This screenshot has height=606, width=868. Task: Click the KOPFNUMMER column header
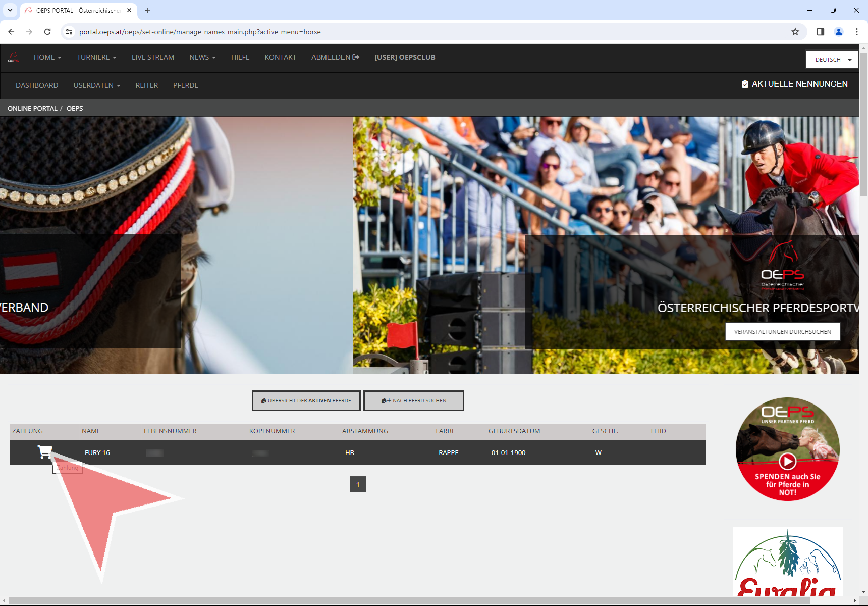pyautogui.click(x=272, y=431)
